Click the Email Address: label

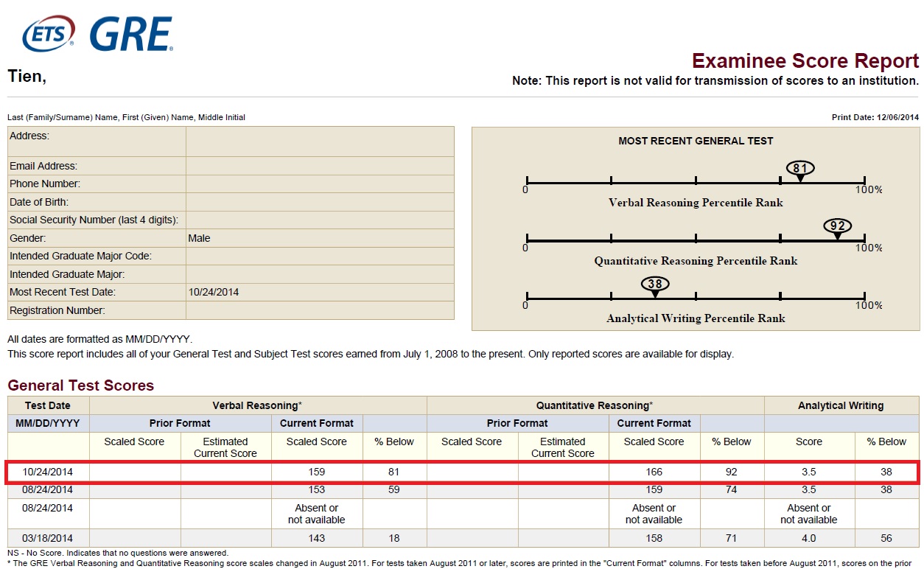pyautogui.click(x=43, y=166)
